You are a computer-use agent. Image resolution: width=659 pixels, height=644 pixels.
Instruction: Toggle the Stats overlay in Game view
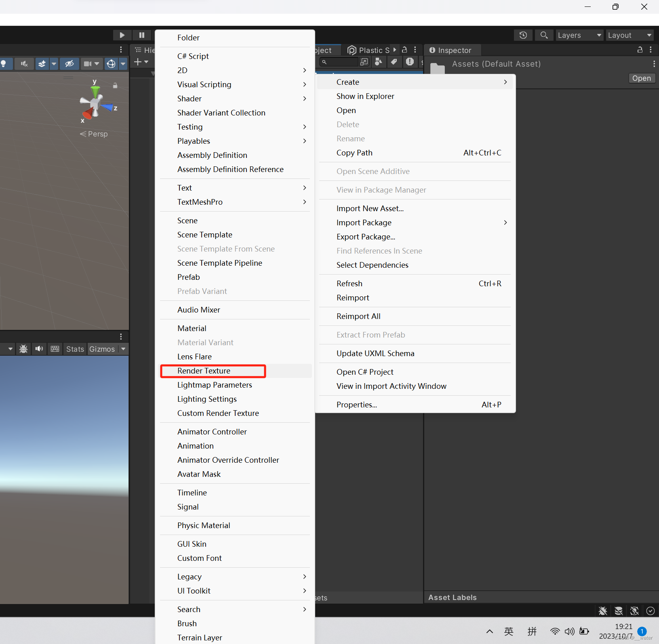75,349
